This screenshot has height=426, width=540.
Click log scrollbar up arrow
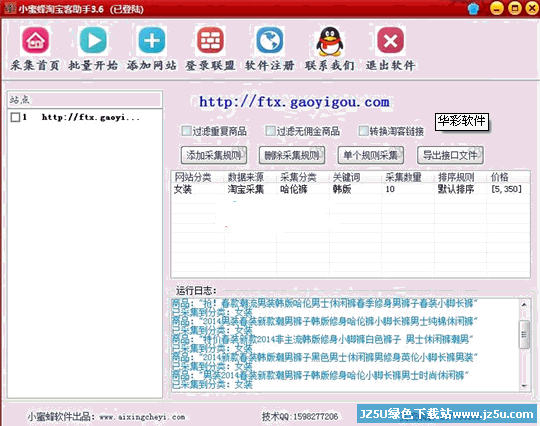[524, 304]
